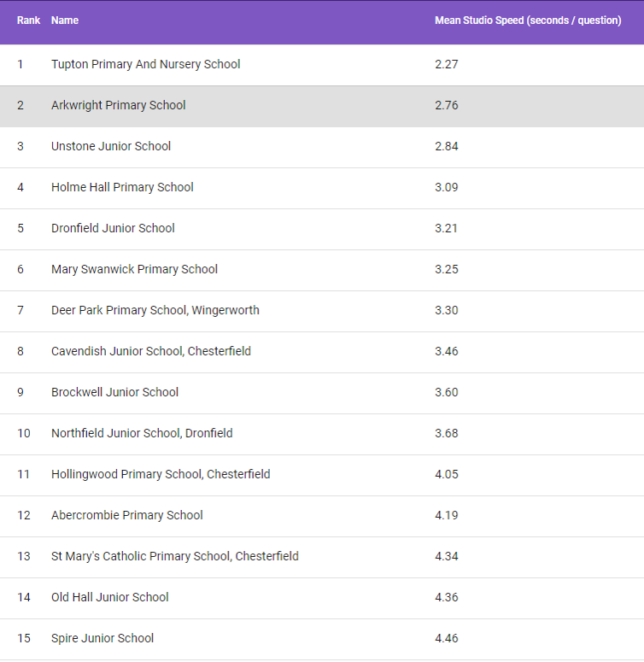
Task: Select Unstone Junior School
Action: (x=110, y=146)
